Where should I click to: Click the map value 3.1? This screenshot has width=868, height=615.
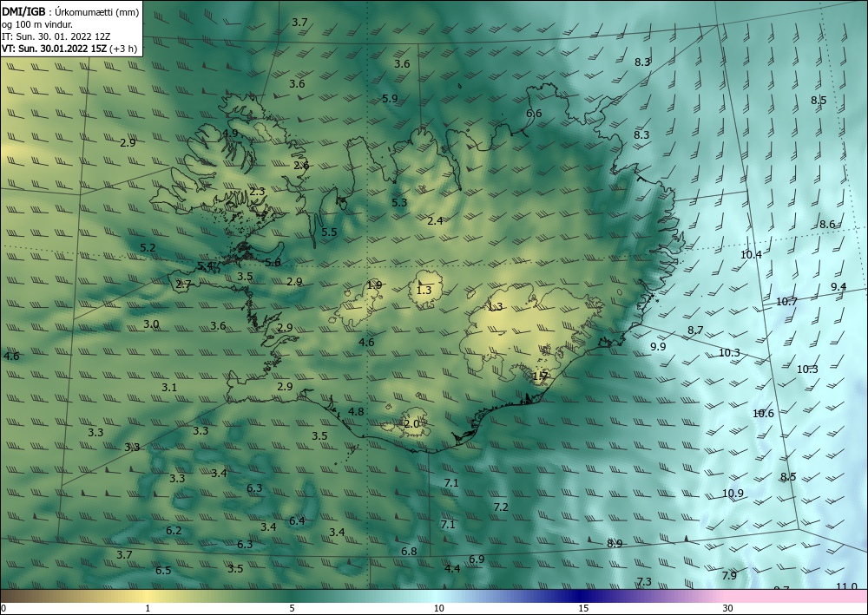169,388
